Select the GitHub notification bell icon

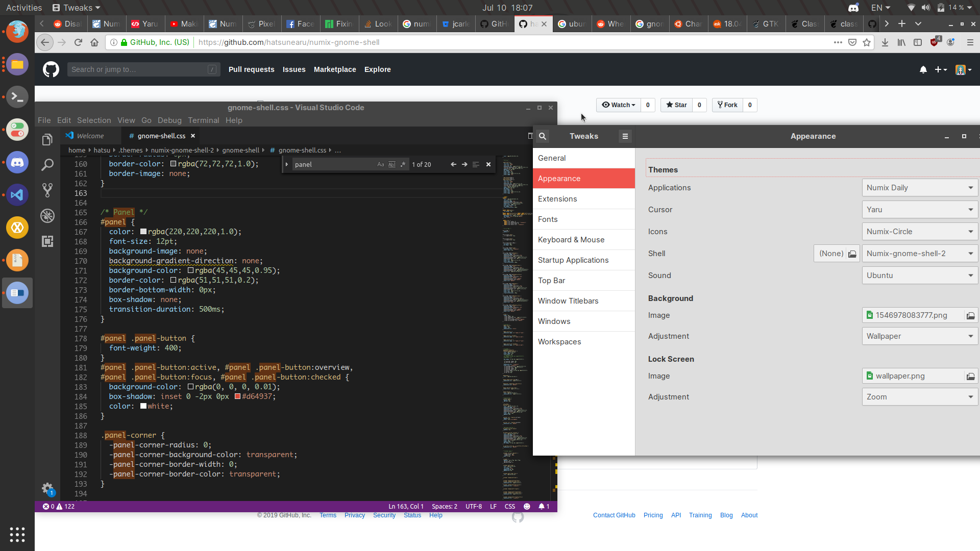click(923, 69)
